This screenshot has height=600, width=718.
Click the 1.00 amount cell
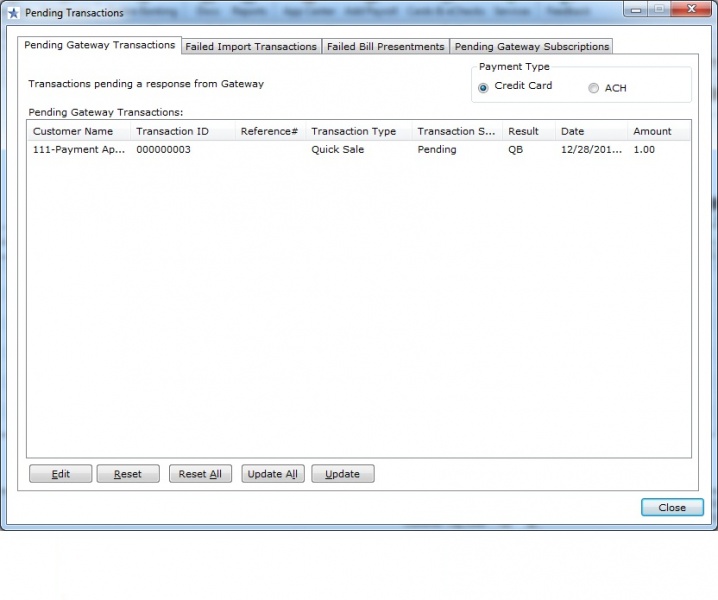point(644,149)
